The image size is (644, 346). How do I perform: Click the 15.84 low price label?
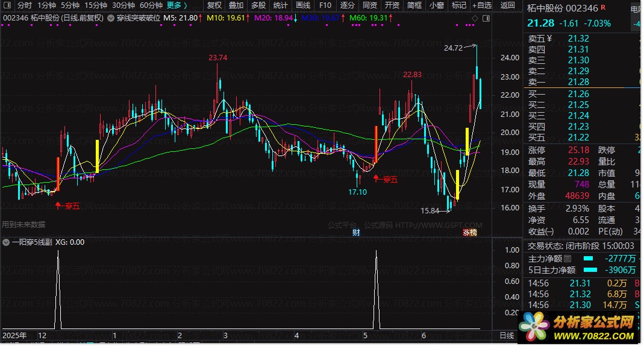[x=430, y=211]
